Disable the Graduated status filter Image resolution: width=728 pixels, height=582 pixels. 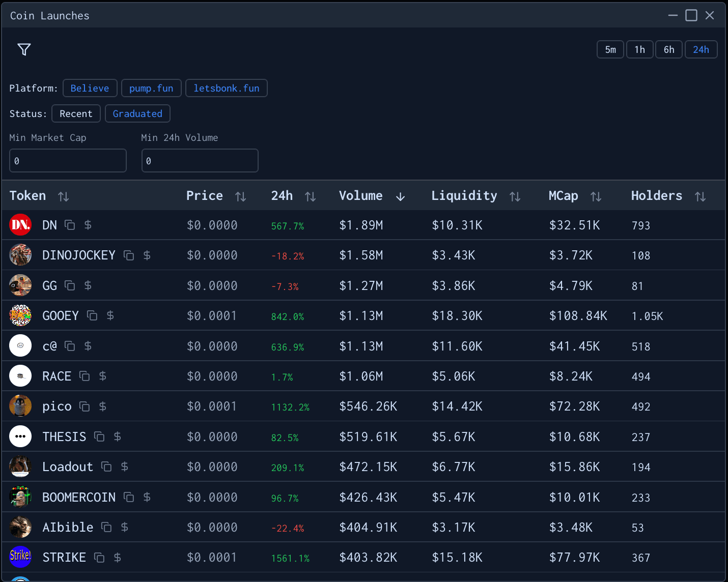click(137, 113)
